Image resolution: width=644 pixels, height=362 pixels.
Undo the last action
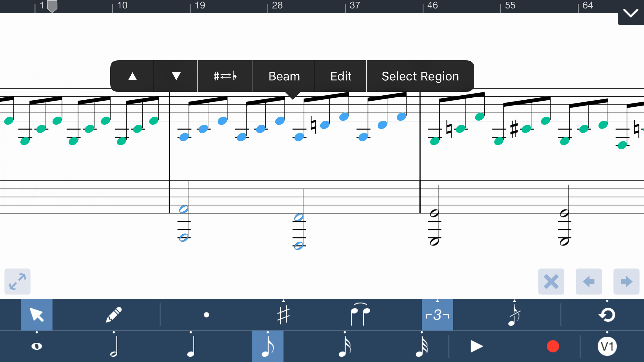(607, 315)
